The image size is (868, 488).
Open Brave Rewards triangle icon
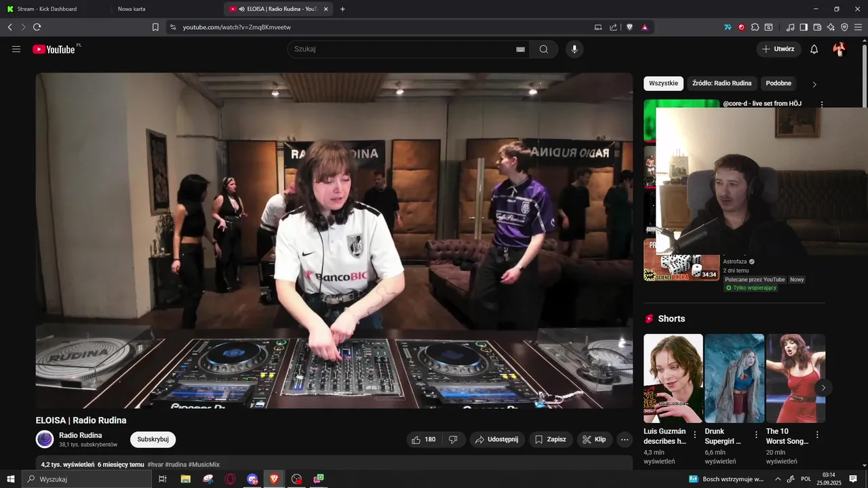644,27
